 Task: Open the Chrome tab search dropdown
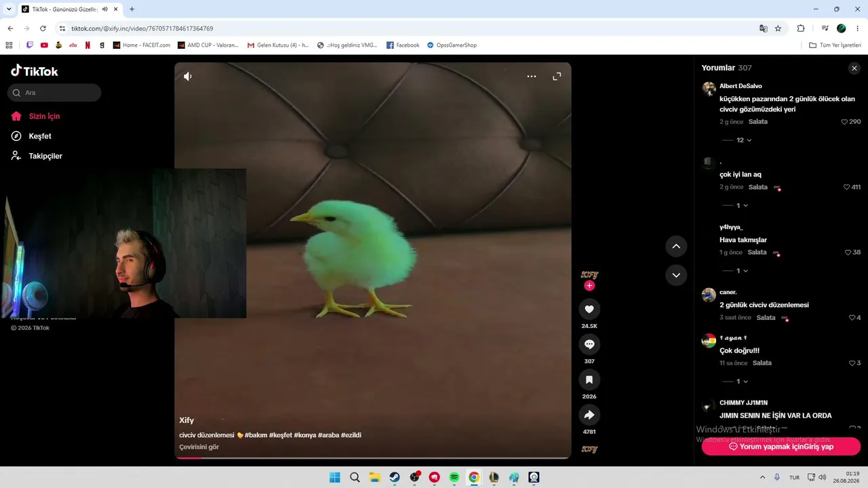pyautogui.click(x=9, y=9)
